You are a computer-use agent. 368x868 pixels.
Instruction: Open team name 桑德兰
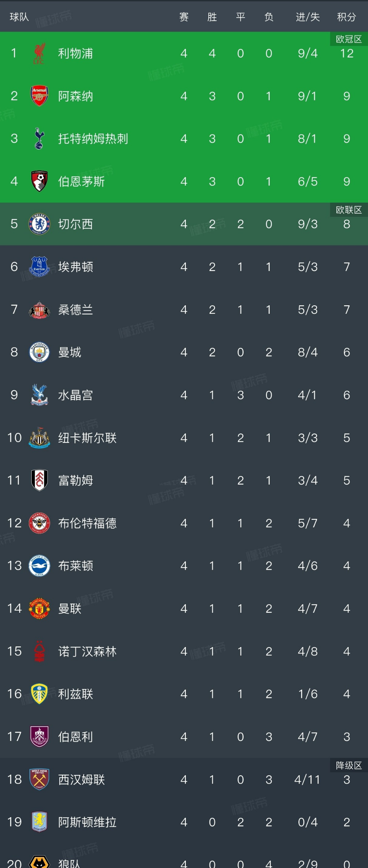coord(75,310)
